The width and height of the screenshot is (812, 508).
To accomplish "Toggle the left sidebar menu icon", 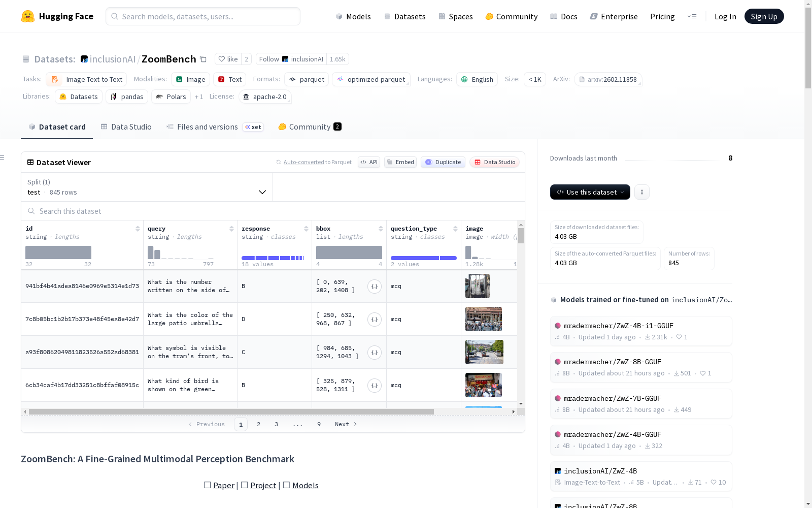I will 2,157.
